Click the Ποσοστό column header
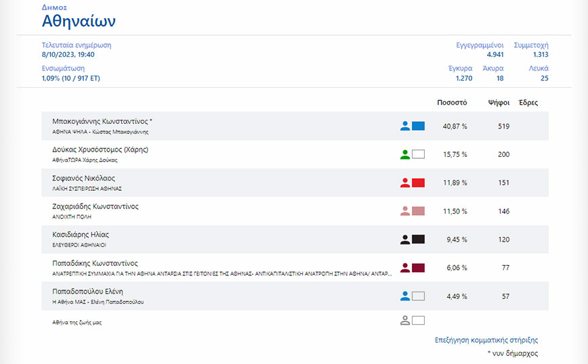 click(453, 103)
